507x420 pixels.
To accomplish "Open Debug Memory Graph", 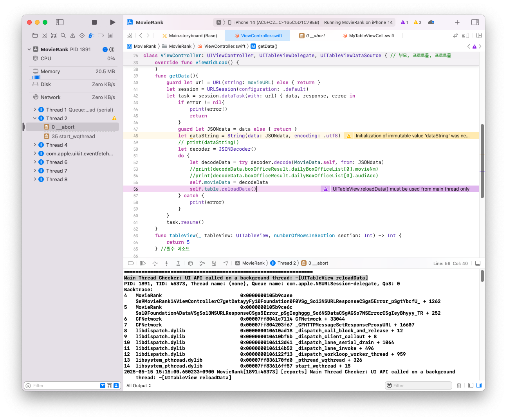I will (x=202, y=263).
